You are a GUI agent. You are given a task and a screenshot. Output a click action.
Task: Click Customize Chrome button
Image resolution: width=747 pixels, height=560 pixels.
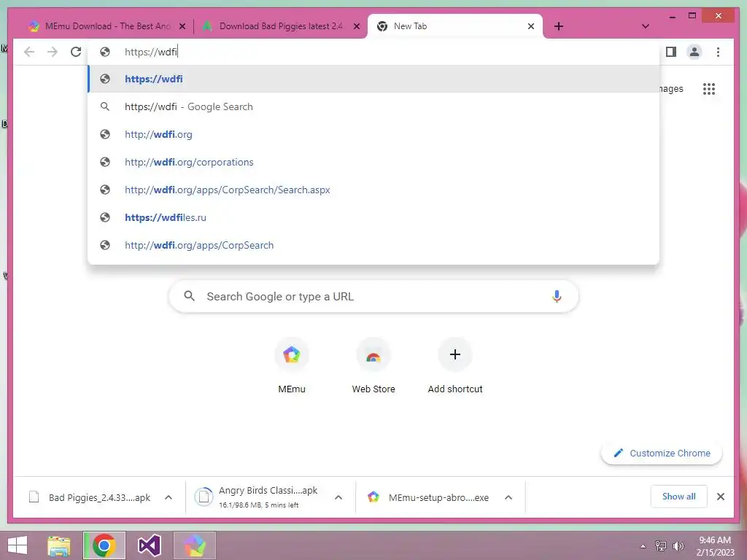(x=662, y=454)
